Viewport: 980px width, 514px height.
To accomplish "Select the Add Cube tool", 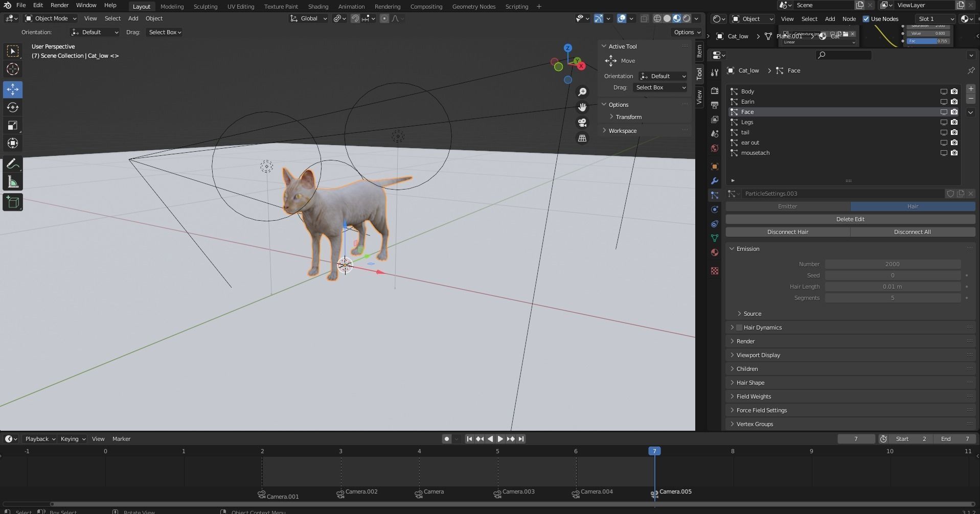I will 13,202.
